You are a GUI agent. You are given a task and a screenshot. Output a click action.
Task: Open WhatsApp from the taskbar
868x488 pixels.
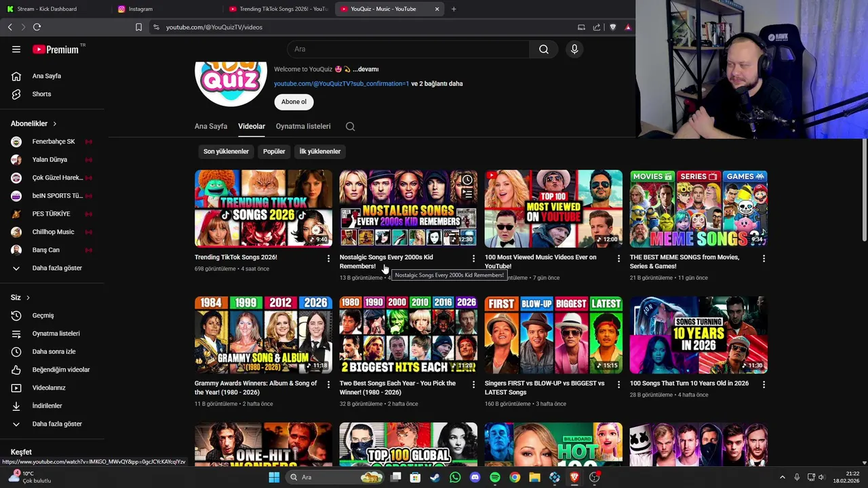pyautogui.click(x=455, y=477)
